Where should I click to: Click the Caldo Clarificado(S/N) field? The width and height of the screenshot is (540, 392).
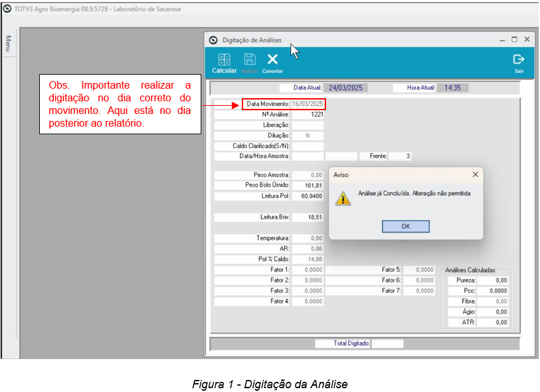(308, 146)
